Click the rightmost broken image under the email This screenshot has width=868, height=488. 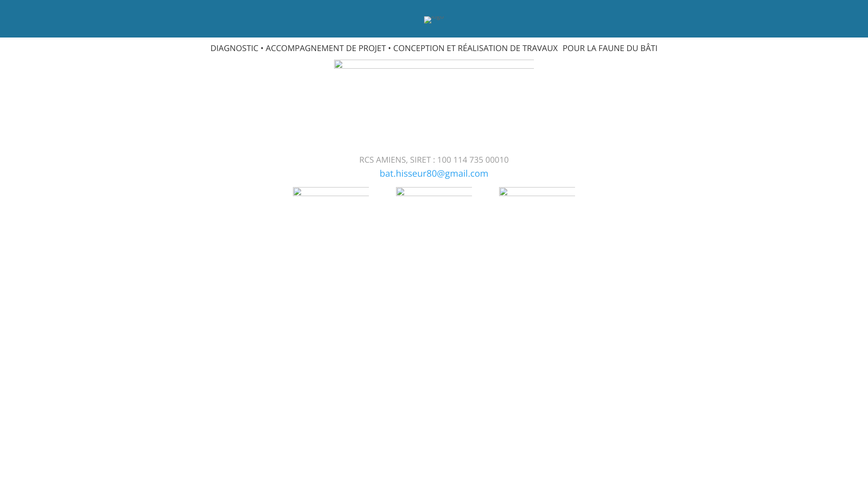coord(537,192)
